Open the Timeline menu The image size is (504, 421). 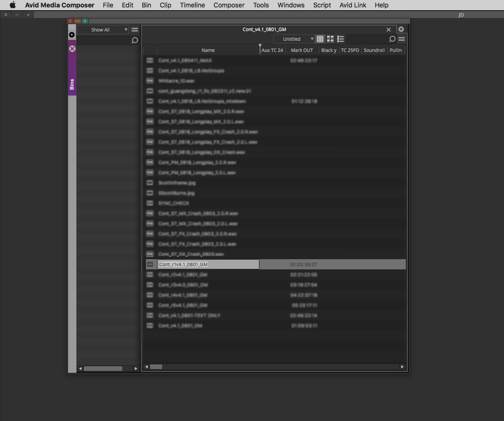[192, 5]
